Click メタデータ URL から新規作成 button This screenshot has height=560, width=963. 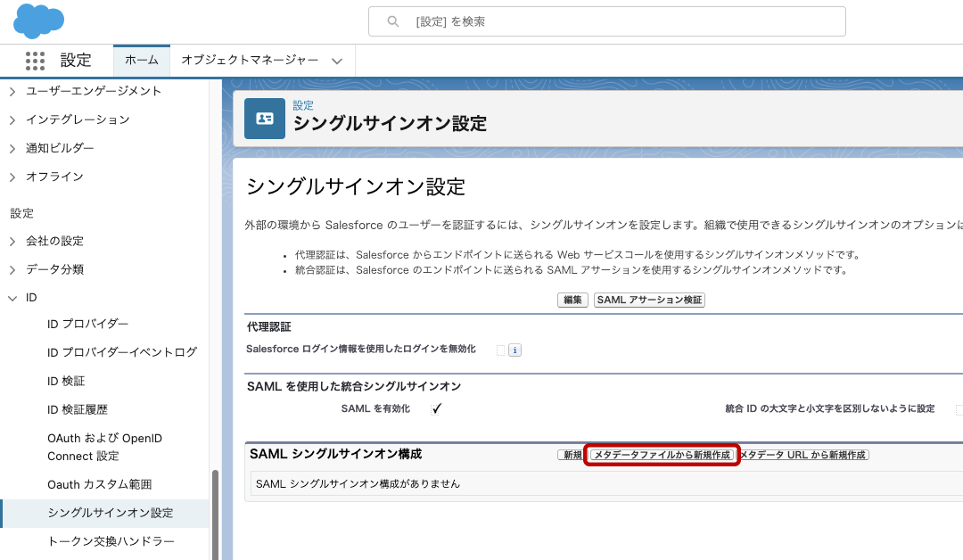coord(804,456)
